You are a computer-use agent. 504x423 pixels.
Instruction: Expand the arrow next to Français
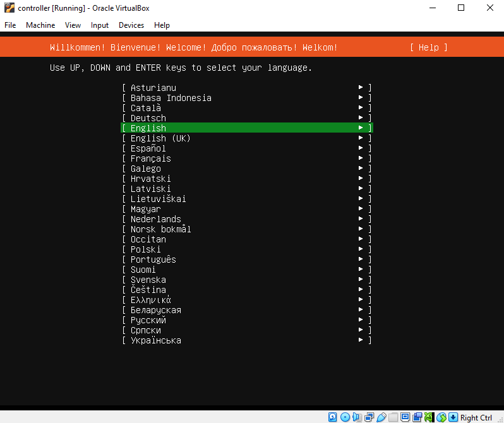(361, 158)
